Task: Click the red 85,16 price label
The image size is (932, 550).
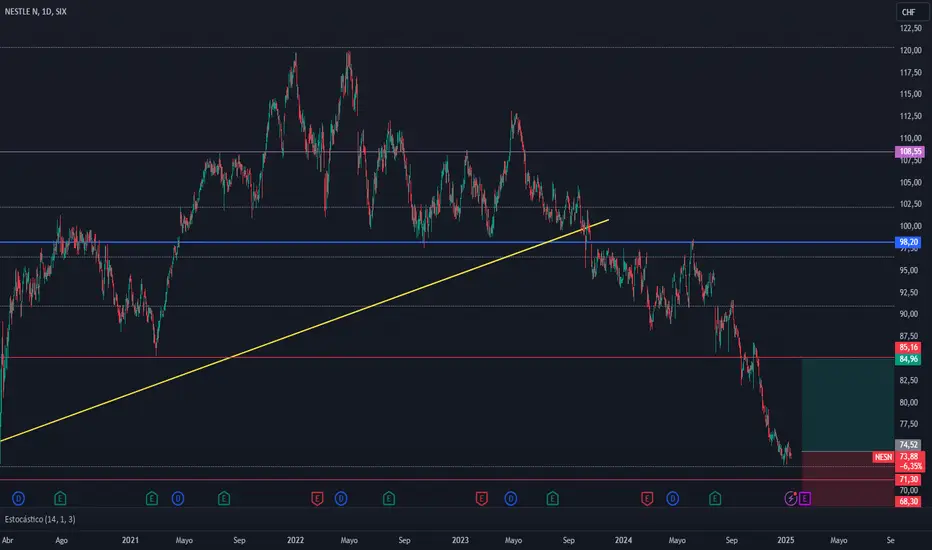Action: coord(908,347)
